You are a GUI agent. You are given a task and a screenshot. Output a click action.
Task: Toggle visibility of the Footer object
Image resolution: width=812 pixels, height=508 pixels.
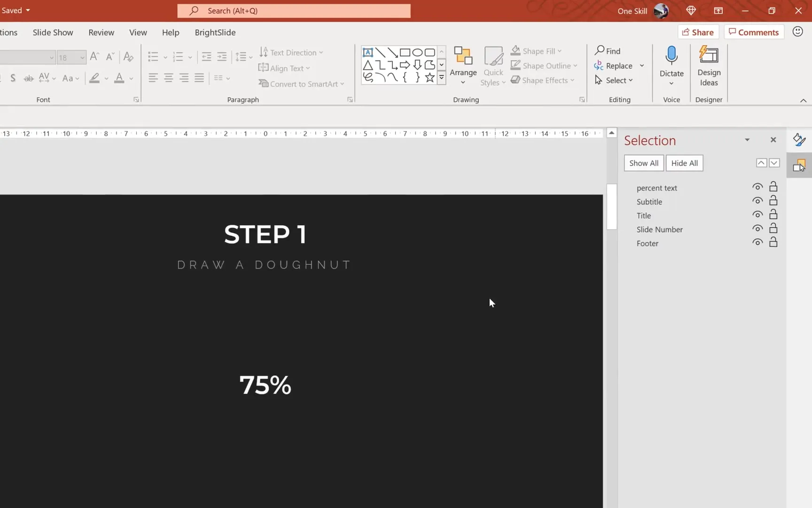(x=757, y=242)
